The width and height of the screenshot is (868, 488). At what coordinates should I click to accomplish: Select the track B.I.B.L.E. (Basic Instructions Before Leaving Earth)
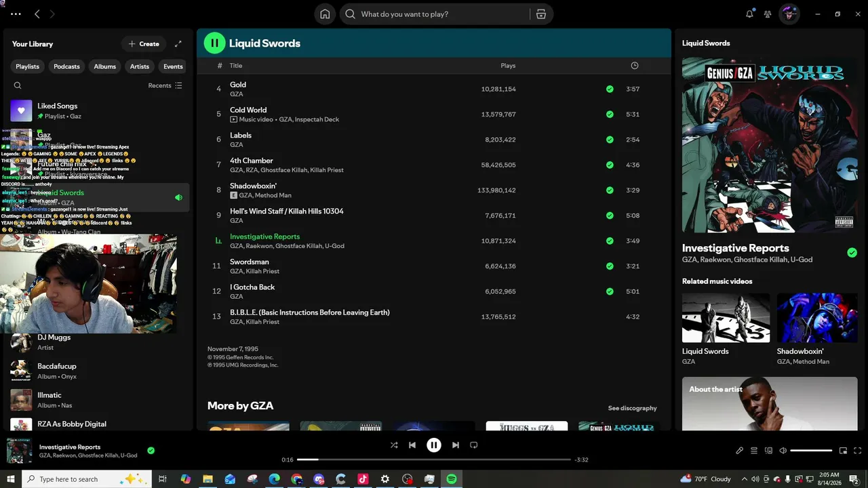click(310, 312)
